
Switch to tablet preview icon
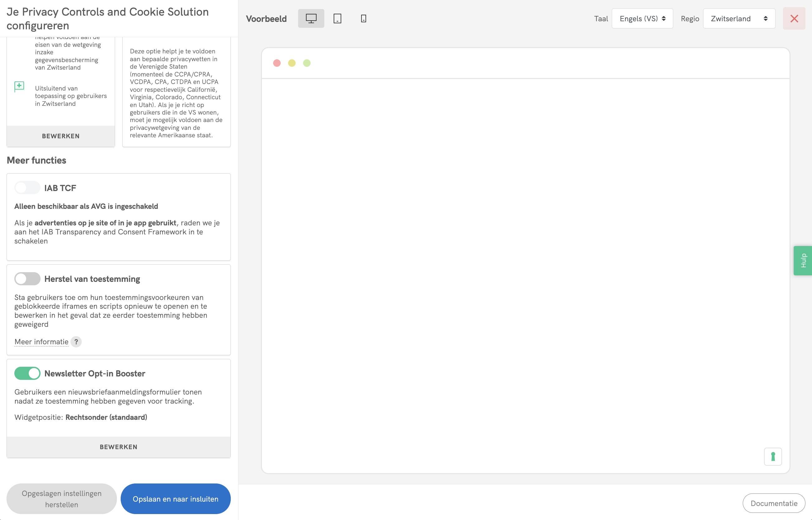(x=337, y=19)
